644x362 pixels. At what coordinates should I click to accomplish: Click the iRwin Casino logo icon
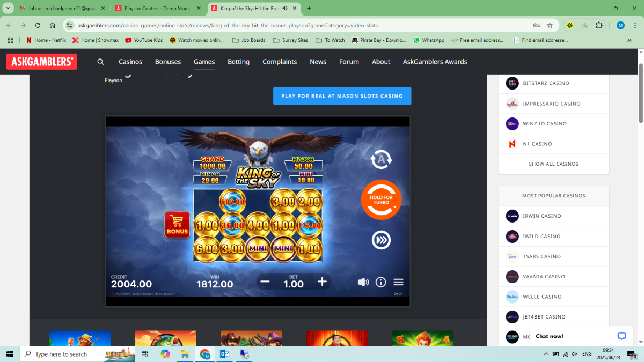[513, 216]
